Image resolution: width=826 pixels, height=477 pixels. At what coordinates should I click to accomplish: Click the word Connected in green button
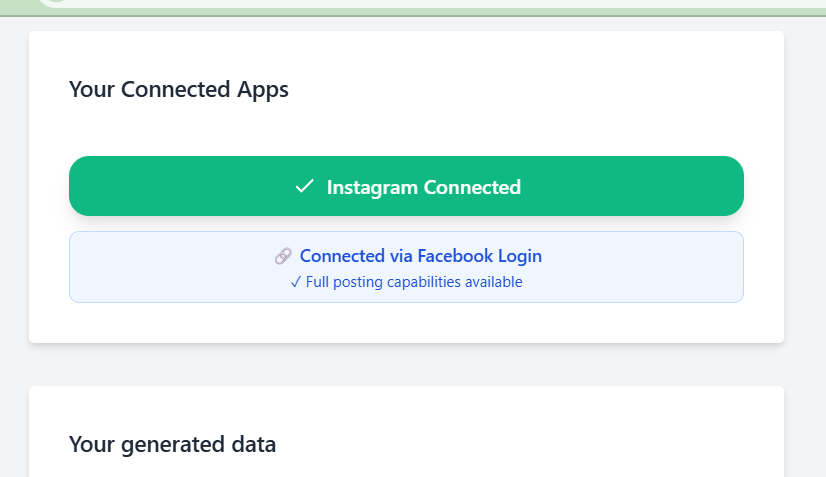tap(472, 187)
